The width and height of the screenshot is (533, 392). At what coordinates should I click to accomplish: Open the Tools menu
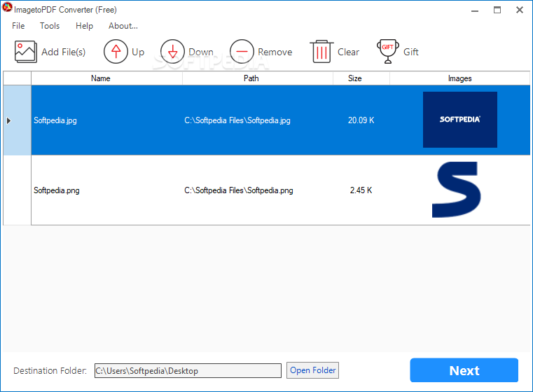(50, 26)
